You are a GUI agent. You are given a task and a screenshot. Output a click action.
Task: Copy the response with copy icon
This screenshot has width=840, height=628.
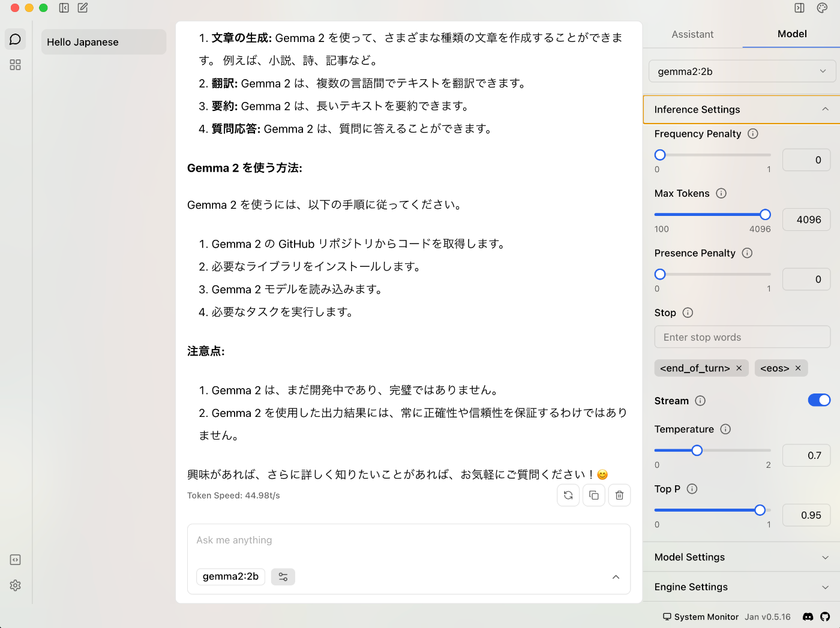point(594,495)
